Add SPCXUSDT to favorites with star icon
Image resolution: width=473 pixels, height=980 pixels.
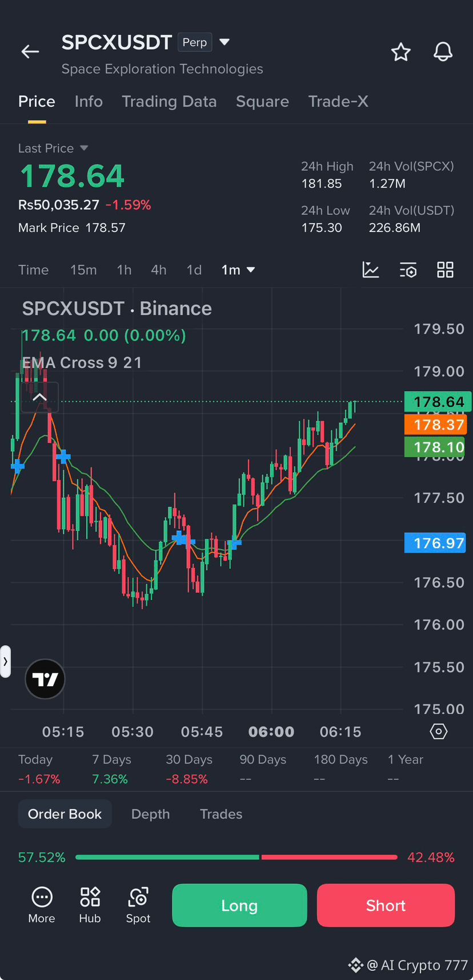tap(401, 52)
